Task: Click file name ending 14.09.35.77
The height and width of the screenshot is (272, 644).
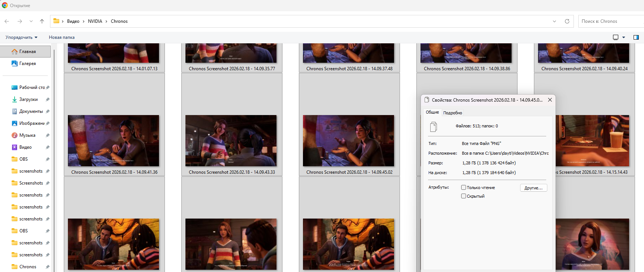Action: pyautogui.click(x=232, y=69)
